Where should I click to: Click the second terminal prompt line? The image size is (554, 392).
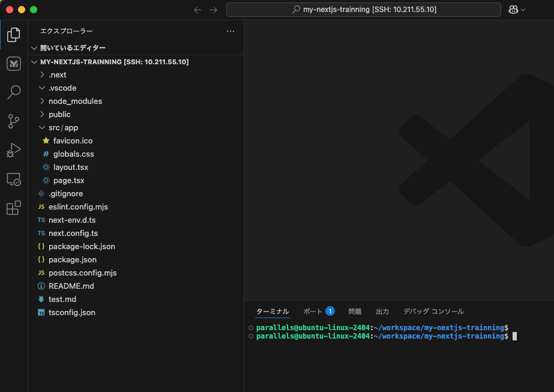(x=382, y=336)
